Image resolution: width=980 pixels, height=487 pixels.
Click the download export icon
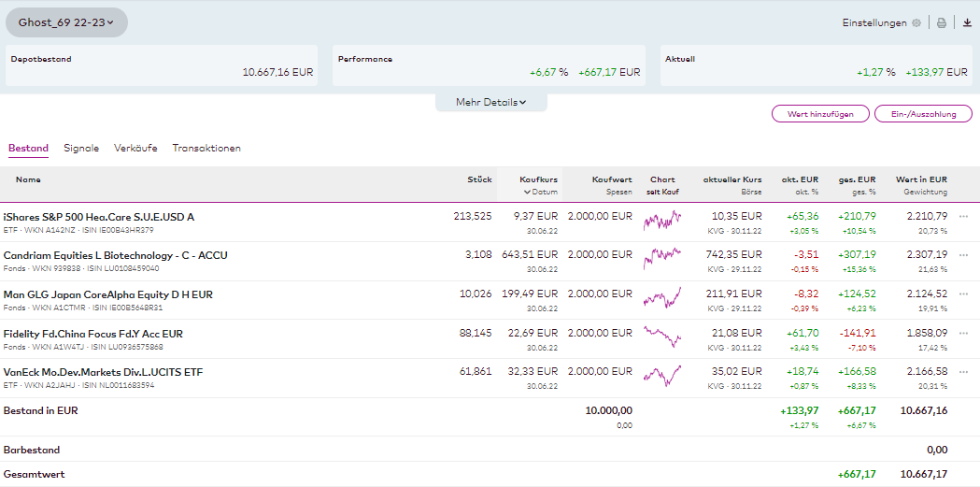click(x=967, y=23)
